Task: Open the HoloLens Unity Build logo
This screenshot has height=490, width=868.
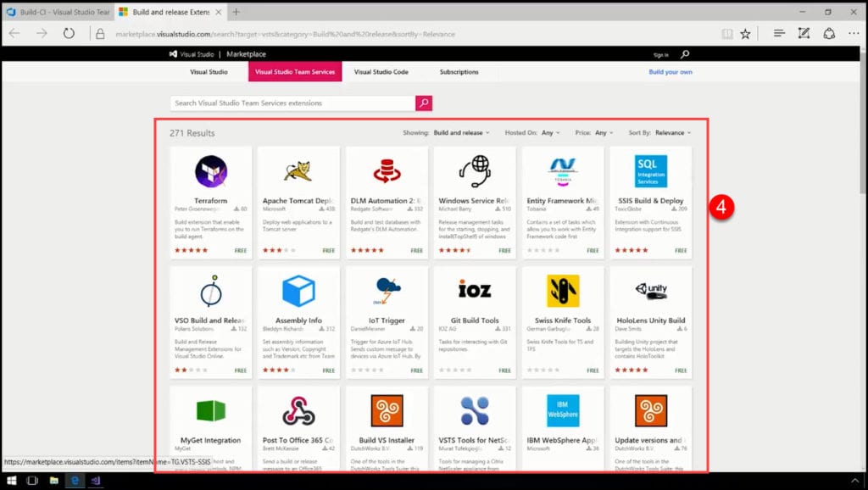Action: 651,290
